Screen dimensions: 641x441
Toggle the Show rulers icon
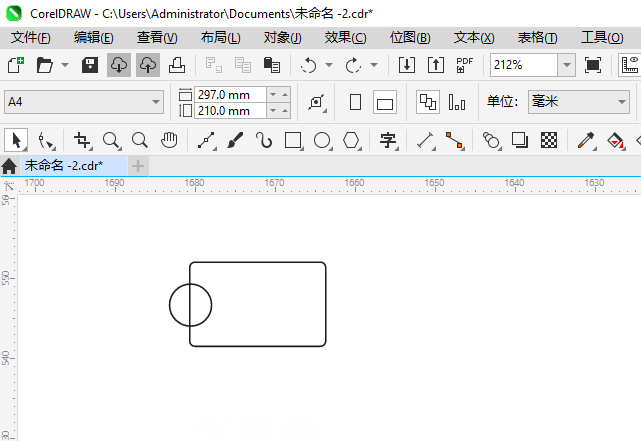630,65
